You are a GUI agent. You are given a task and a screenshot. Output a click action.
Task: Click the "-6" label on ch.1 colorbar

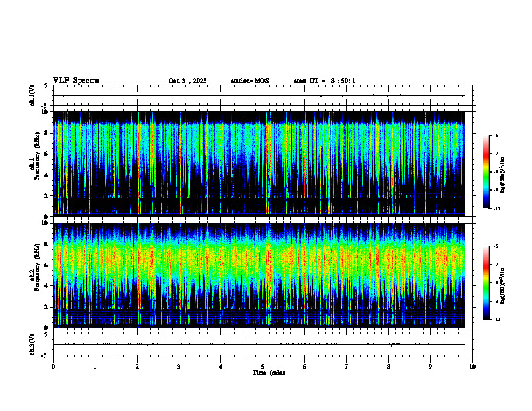496,136
